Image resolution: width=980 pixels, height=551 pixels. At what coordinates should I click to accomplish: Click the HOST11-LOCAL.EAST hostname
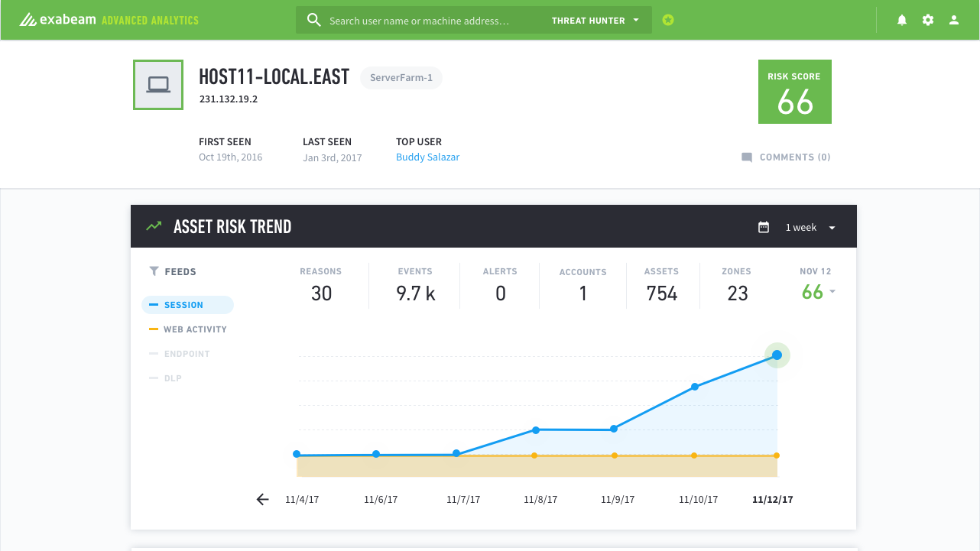point(274,77)
